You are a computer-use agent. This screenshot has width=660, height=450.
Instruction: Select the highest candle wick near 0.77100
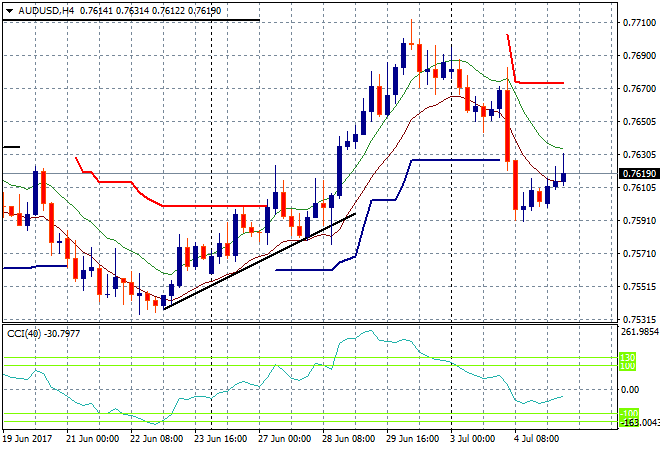tap(412, 34)
